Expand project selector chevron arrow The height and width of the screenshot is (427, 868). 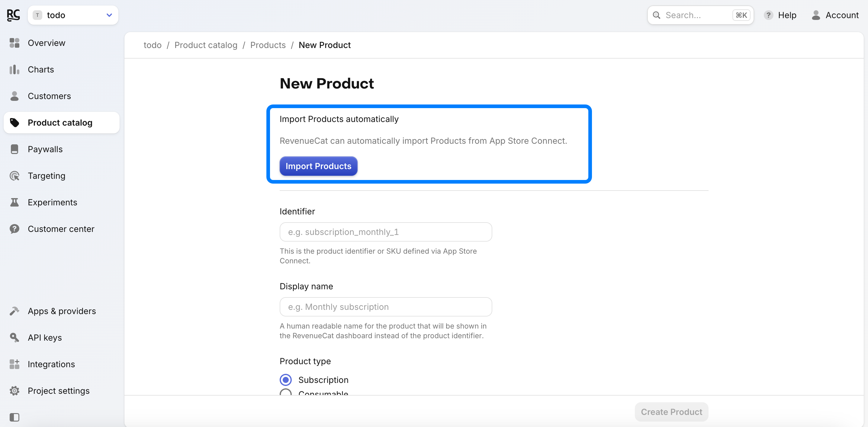pyautogui.click(x=109, y=15)
